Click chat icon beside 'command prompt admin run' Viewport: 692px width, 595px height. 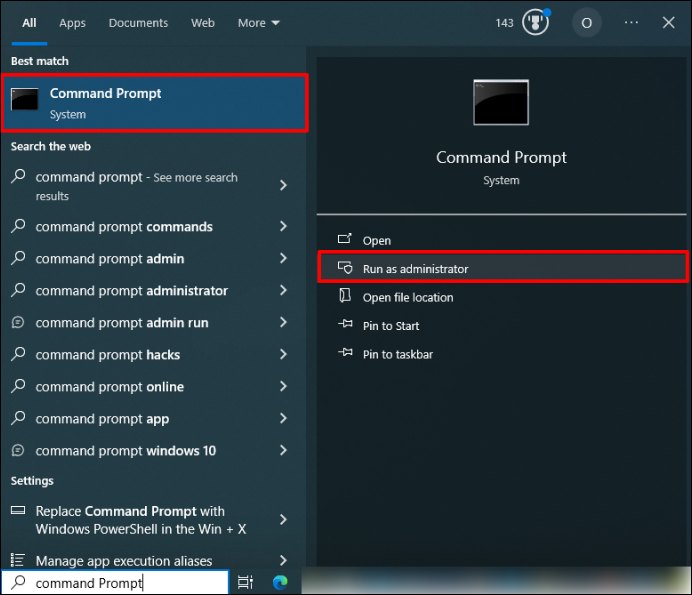point(18,322)
